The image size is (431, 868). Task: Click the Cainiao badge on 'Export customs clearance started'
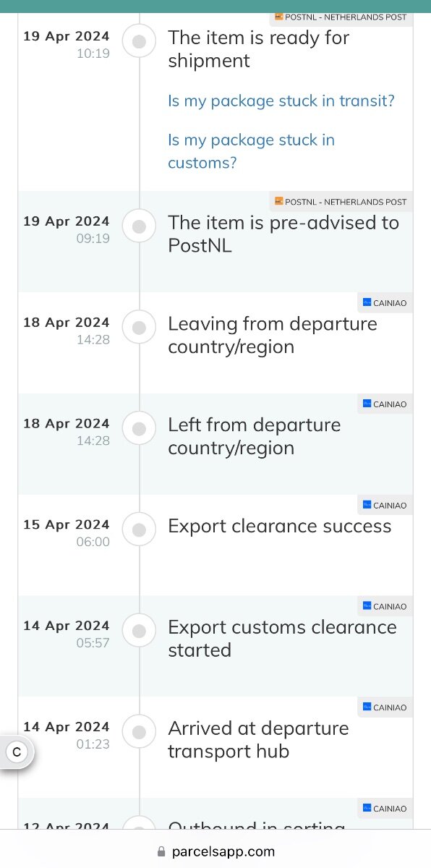coord(385,607)
